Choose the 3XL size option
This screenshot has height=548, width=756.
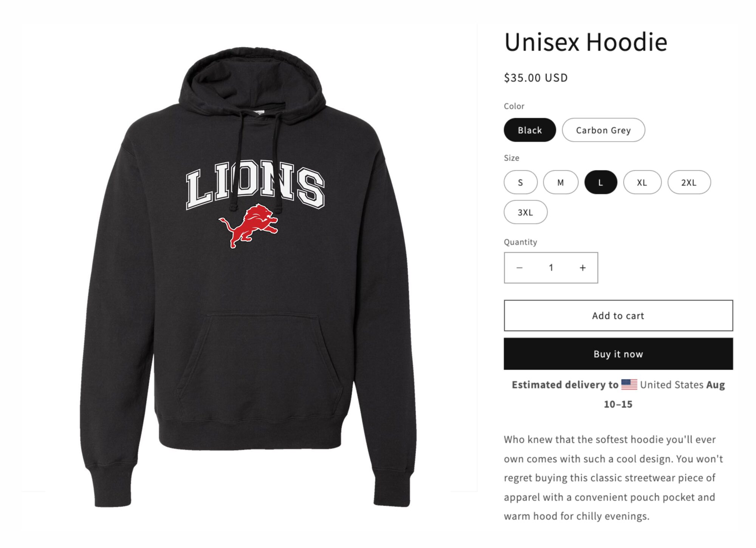pyautogui.click(x=525, y=212)
